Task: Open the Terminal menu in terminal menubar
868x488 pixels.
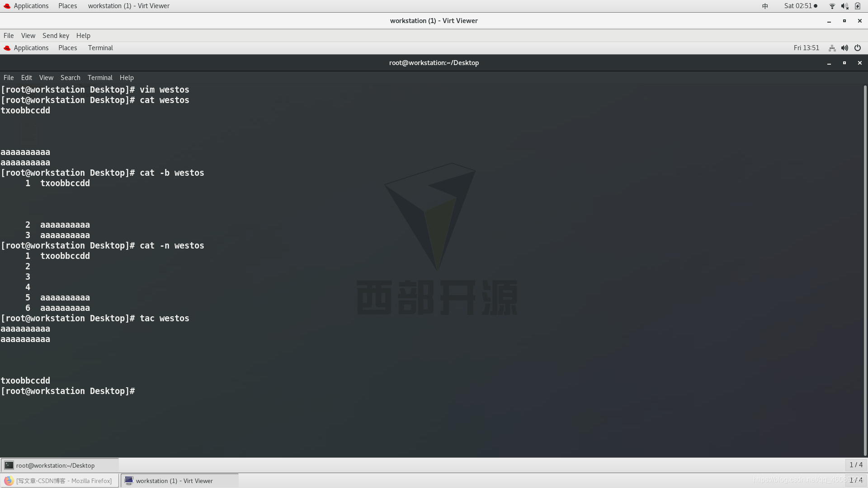Action: click(x=100, y=78)
